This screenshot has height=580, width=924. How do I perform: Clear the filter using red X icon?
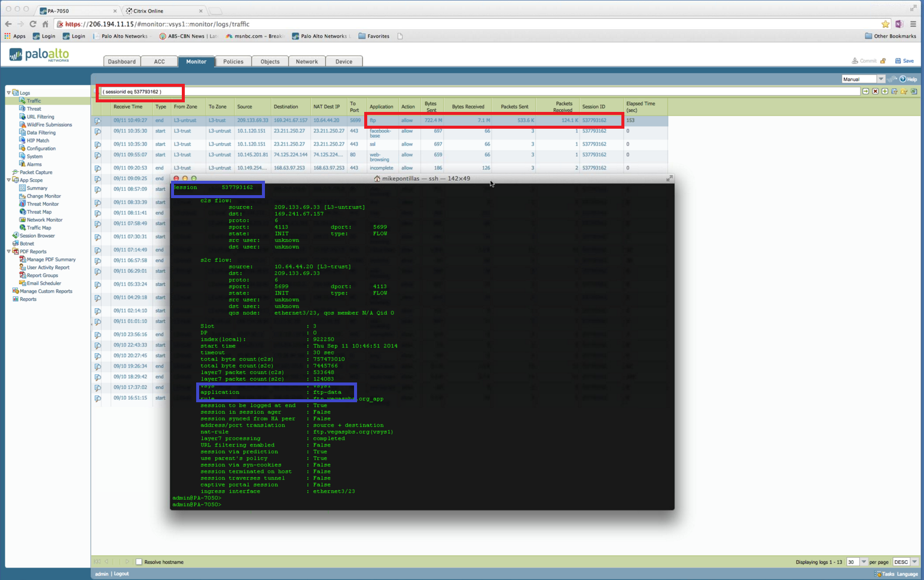tap(875, 92)
